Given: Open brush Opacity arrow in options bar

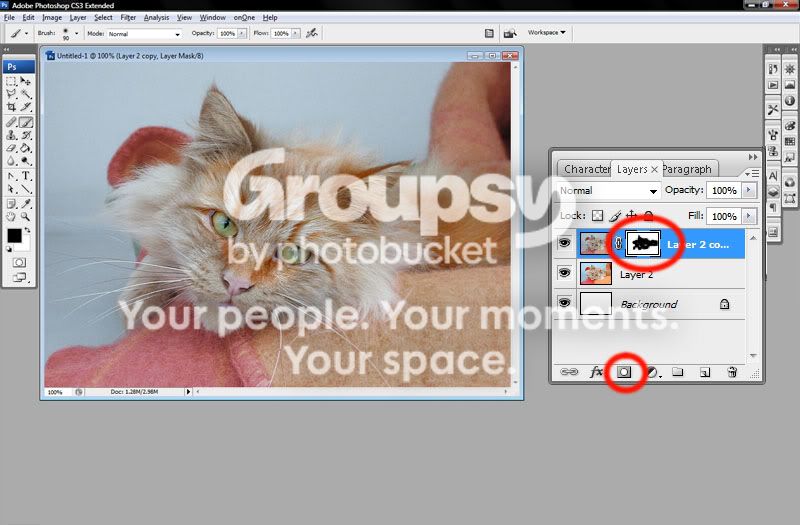Looking at the screenshot, I should click(x=241, y=34).
